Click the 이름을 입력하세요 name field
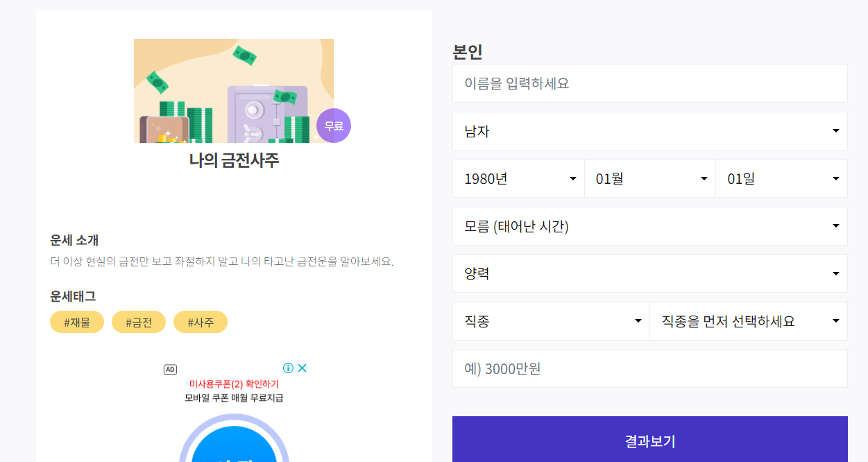Viewport: 868px width, 462px height. coord(649,83)
